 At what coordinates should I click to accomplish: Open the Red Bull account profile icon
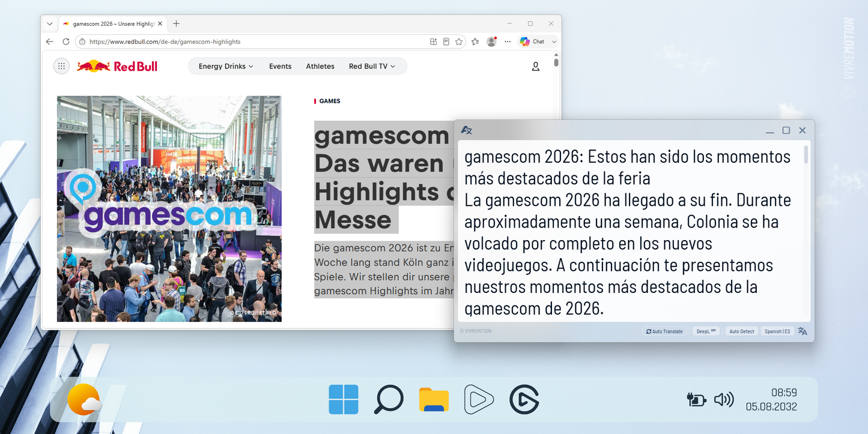[x=535, y=67]
